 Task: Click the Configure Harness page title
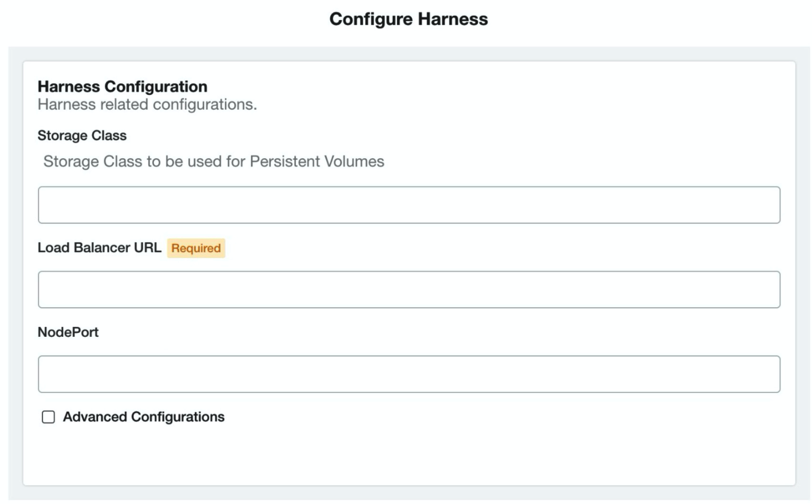(x=408, y=19)
